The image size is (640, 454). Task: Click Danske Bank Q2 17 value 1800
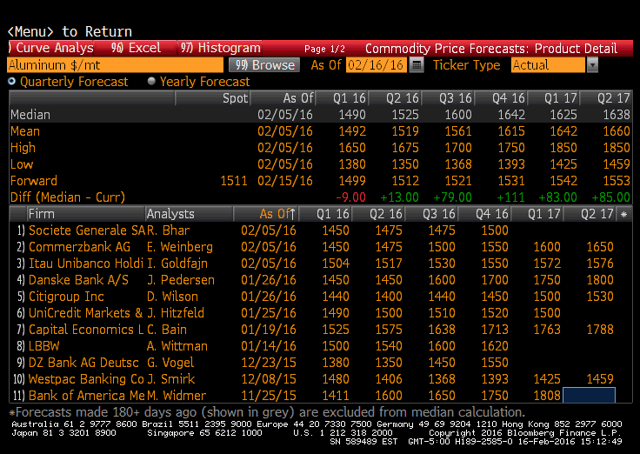tap(600, 280)
